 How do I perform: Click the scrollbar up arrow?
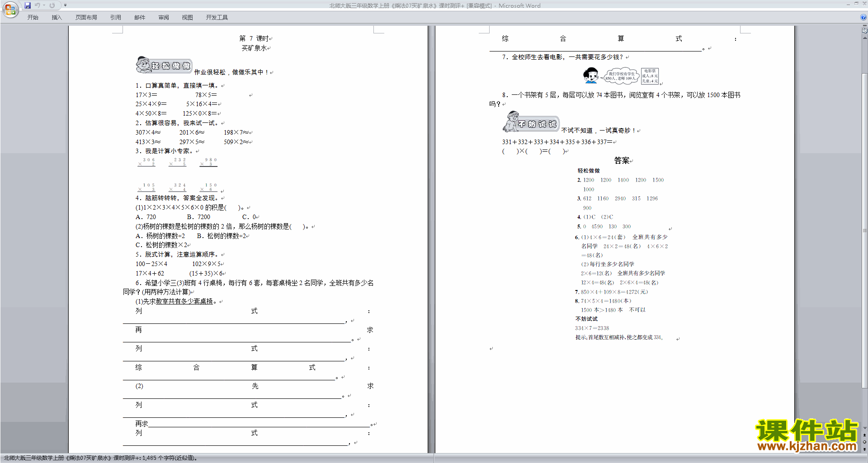click(x=865, y=37)
